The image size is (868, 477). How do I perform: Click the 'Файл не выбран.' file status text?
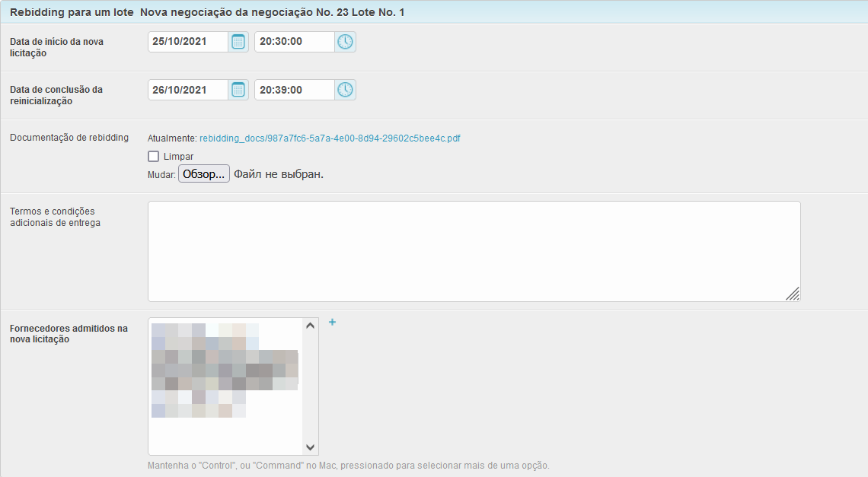pos(279,174)
